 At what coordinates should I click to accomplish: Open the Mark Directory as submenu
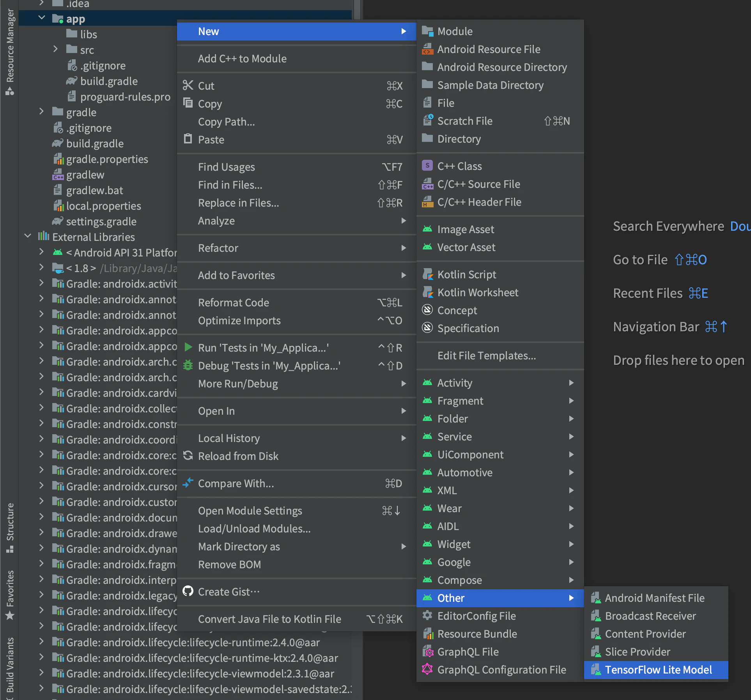[x=296, y=546]
